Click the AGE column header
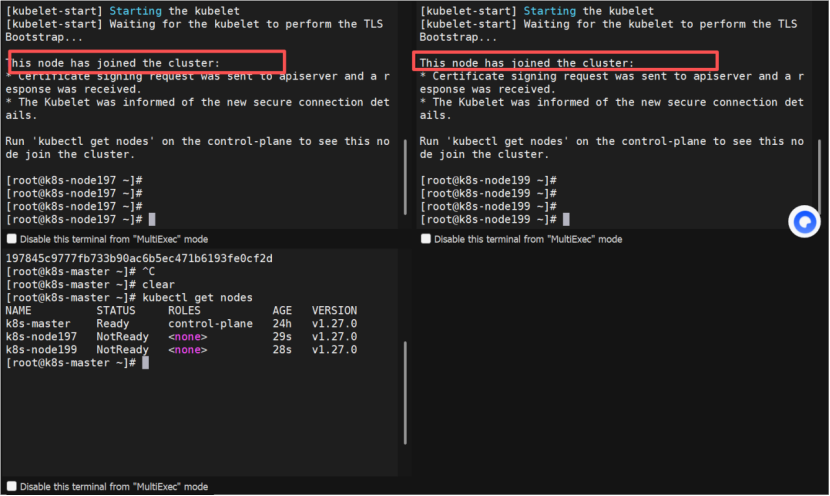 tap(282, 310)
